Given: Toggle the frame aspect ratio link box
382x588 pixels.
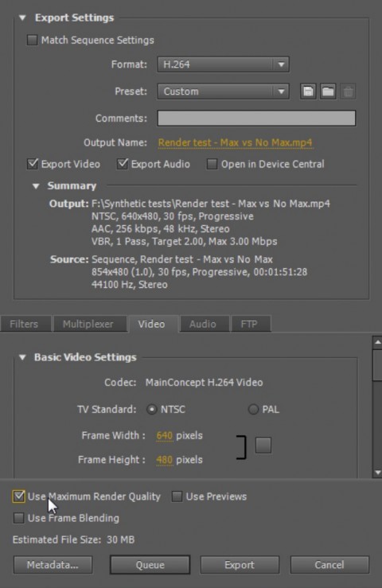Looking at the screenshot, I should tap(263, 445).
